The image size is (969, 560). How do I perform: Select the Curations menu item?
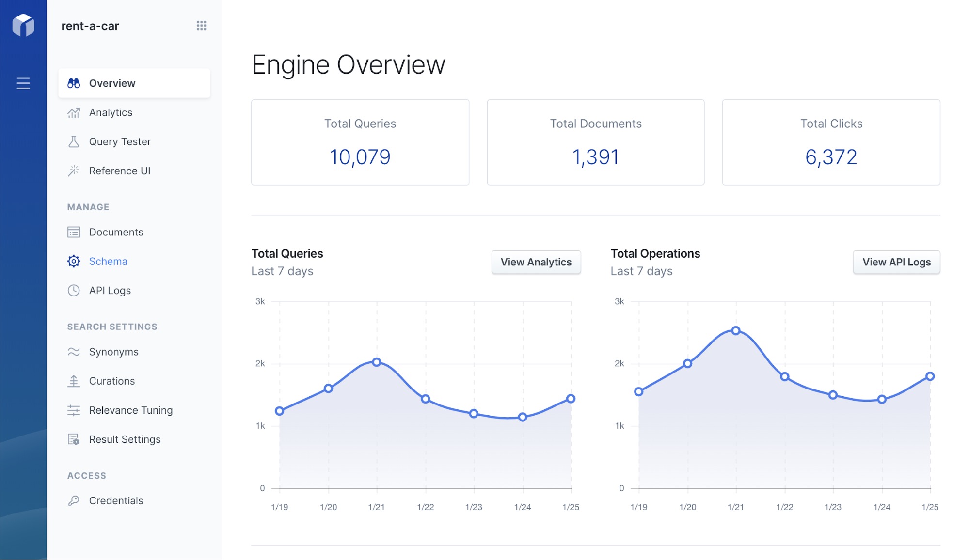click(111, 380)
